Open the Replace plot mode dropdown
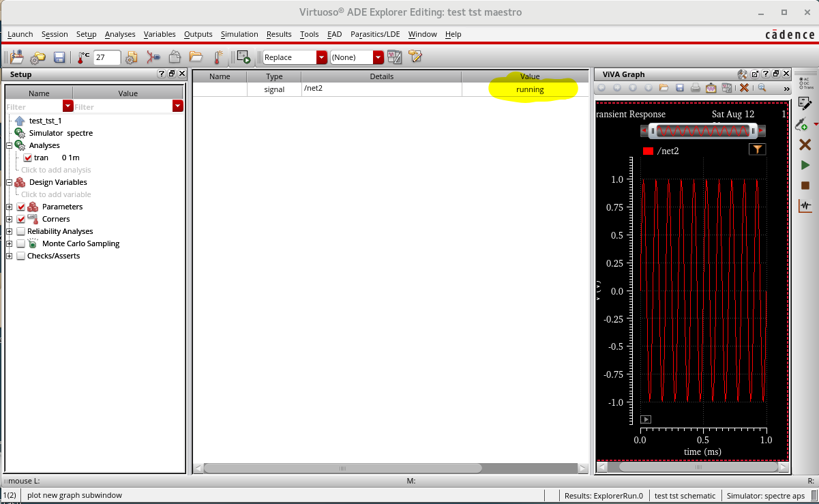The image size is (819, 504). point(322,57)
